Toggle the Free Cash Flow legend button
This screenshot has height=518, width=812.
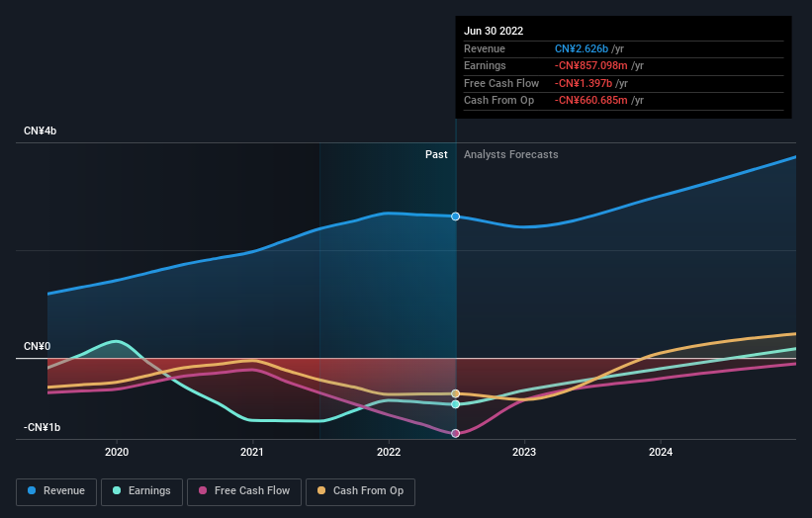coord(244,491)
